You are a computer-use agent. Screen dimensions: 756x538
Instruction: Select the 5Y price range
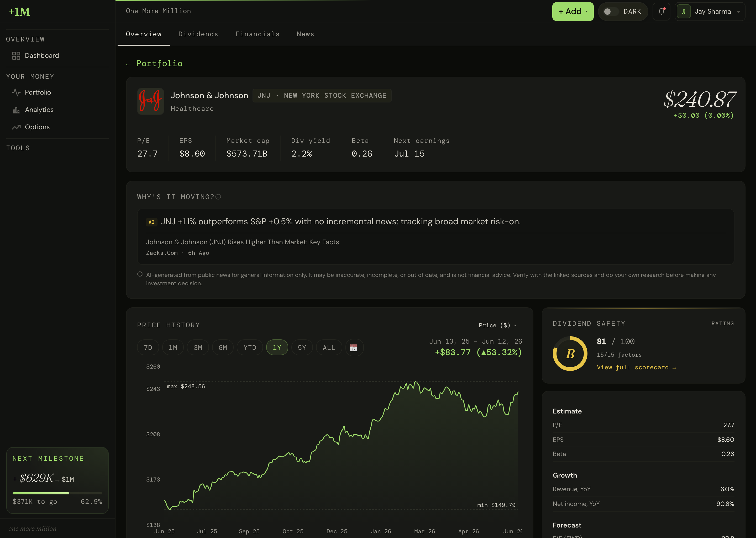tap(302, 348)
